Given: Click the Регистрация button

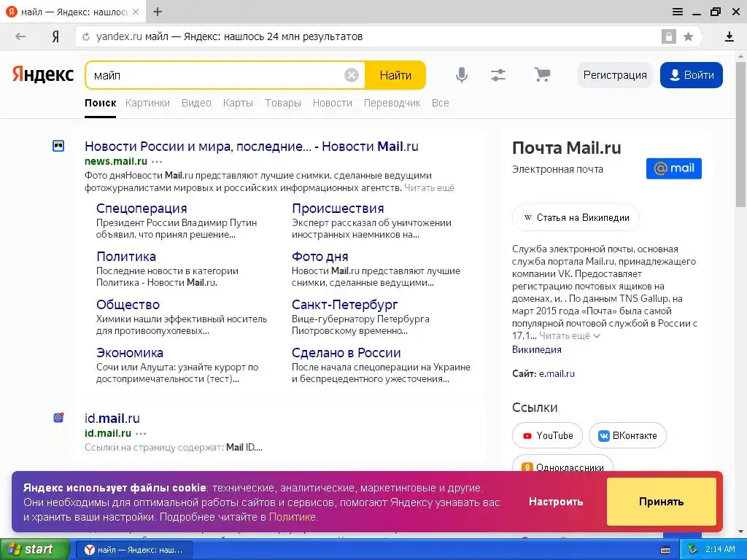Looking at the screenshot, I should click(x=615, y=75).
